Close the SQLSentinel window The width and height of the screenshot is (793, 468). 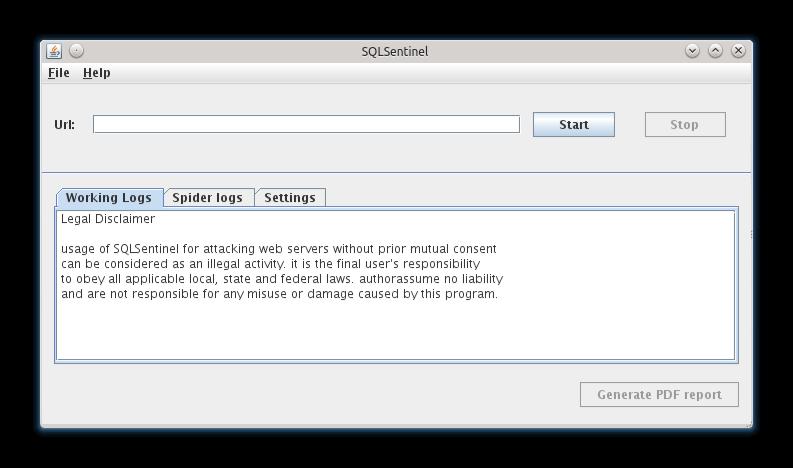(738, 51)
